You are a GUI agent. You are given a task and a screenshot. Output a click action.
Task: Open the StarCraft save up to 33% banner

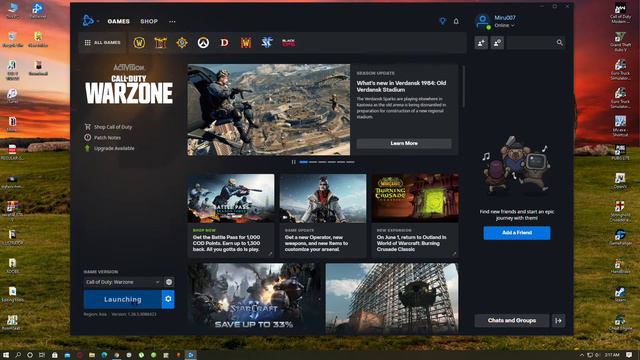254,298
